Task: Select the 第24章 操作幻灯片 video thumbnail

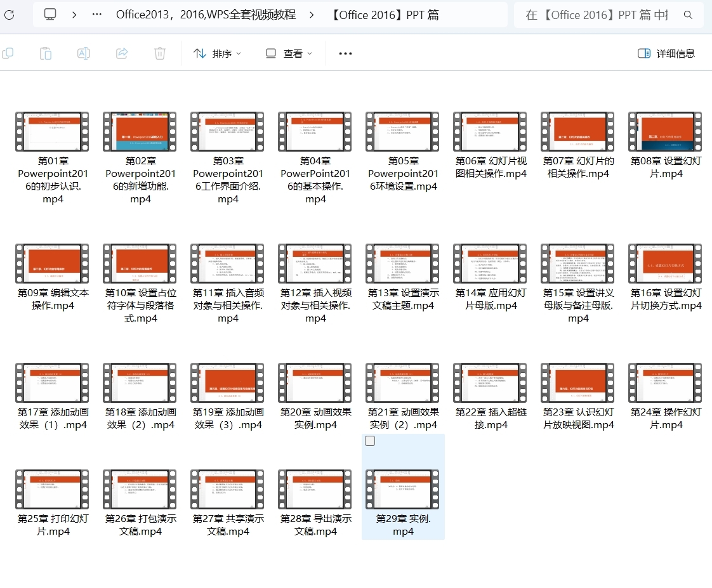Action: click(x=666, y=382)
